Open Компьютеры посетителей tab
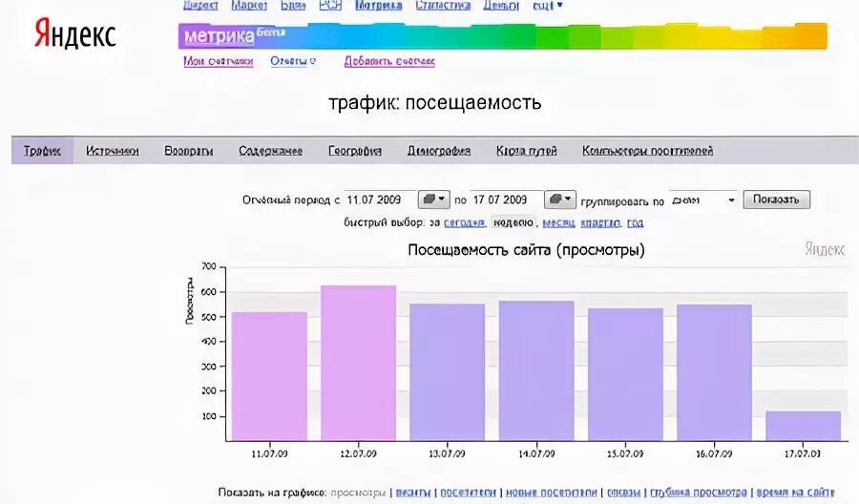Image resolution: width=859 pixels, height=504 pixels. click(x=647, y=151)
